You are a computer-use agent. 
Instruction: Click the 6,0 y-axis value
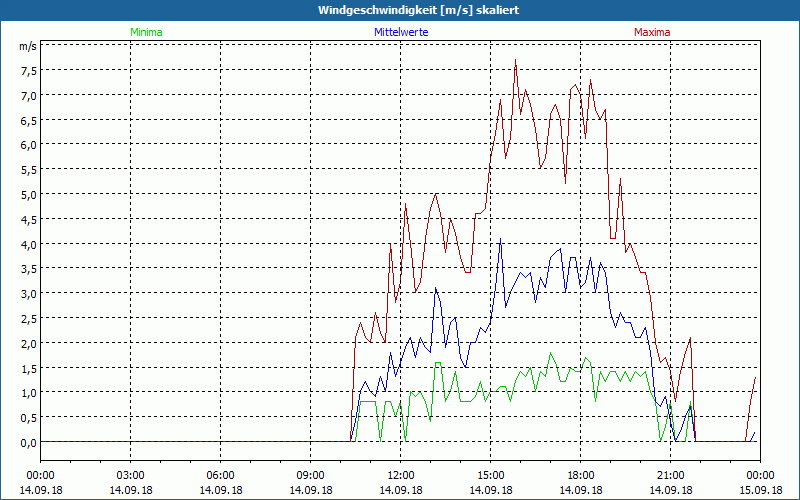29,145
